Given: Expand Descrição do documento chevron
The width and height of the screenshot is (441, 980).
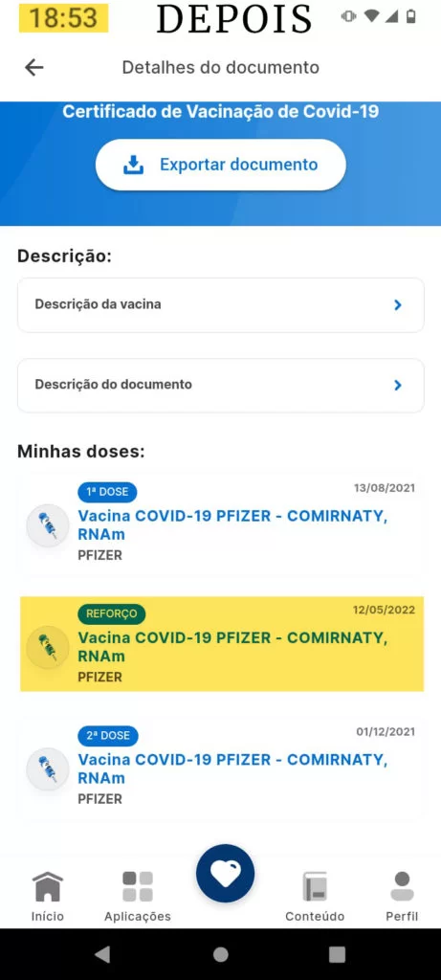Looking at the screenshot, I should tap(398, 385).
